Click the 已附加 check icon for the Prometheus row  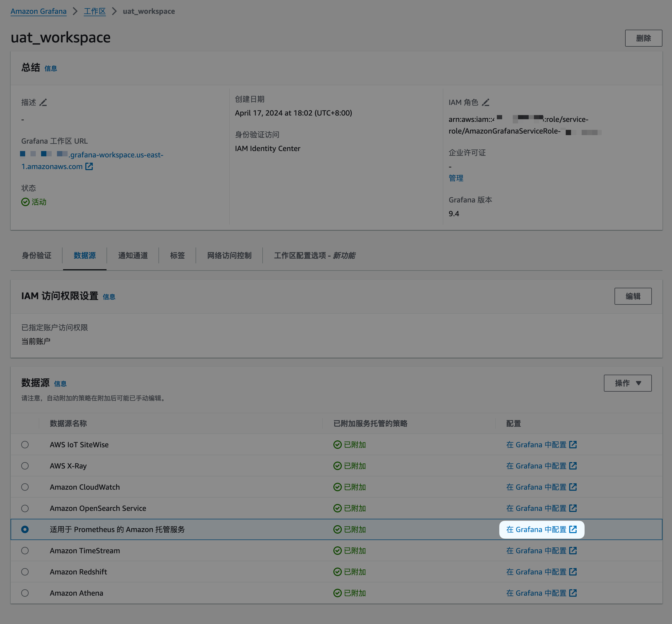[337, 529]
